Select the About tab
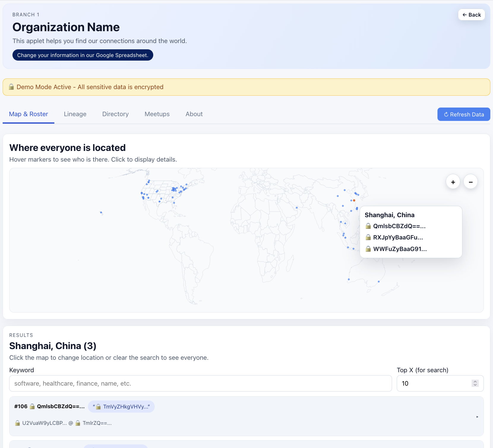The height and width of the screenshot is (448, 493). pyautogui.click(x=194, y=114)
